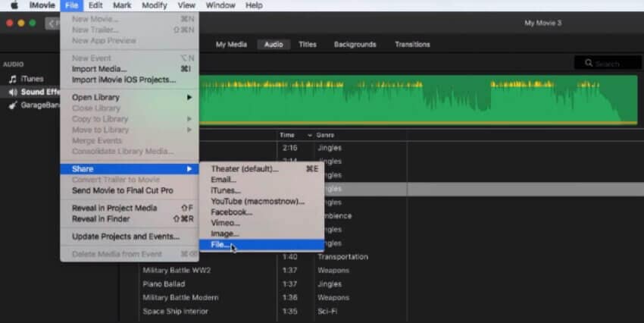Click the My Movie 3 window title
Screen dimensions: 644x323
543,23
